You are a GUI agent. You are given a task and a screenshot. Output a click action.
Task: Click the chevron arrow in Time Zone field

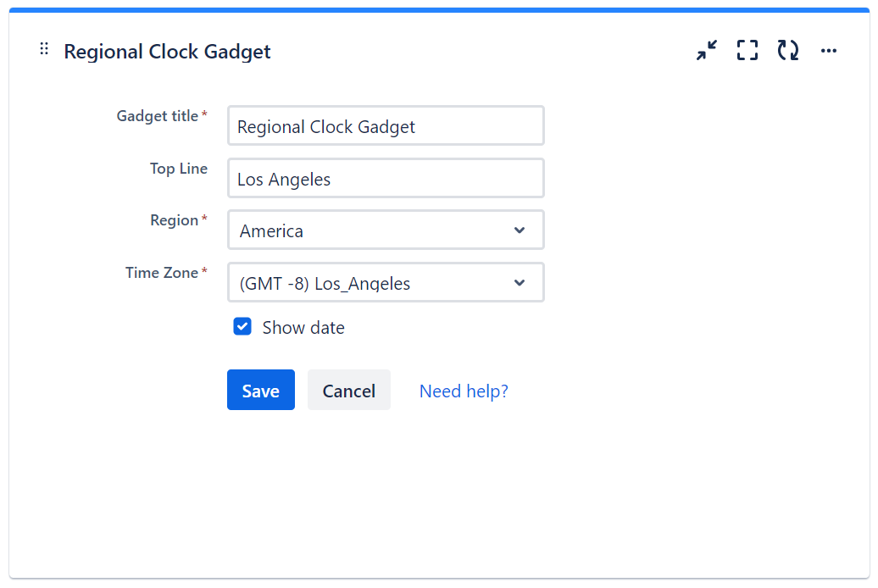(520, 283)
